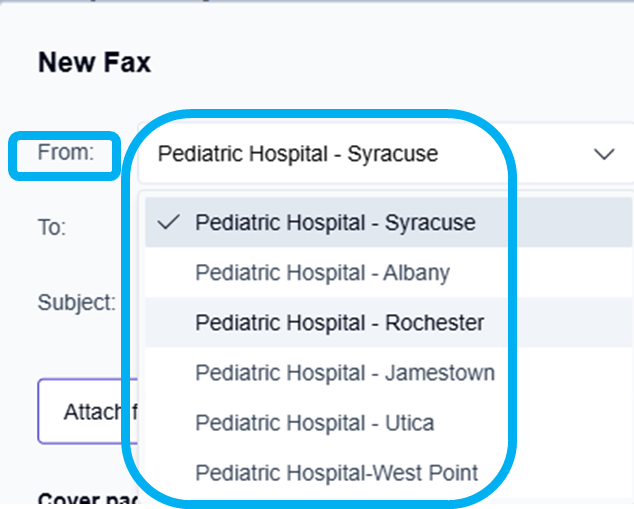
Task: Choose Pediatric Hospital - Utica option
Action: [314, 423]
